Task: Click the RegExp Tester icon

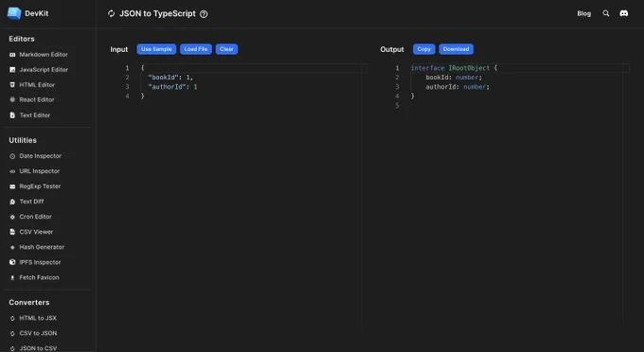Action: [x=12, y=186]
